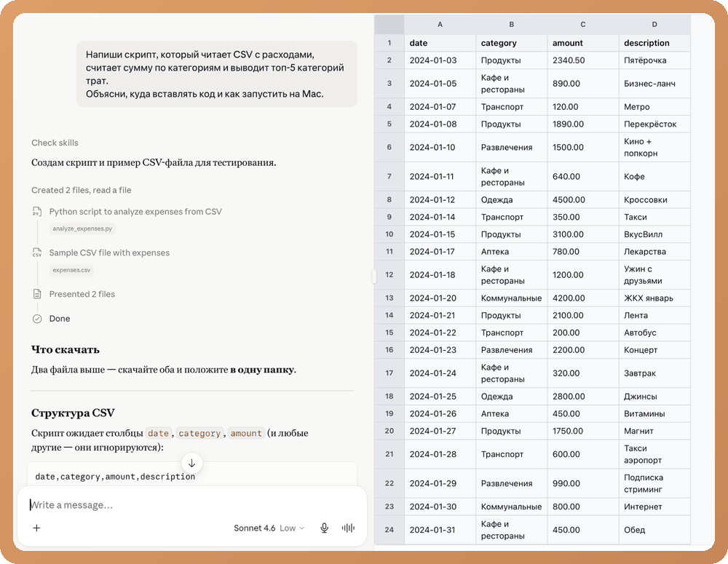Select column C header in the spreadsheet
The height and width of the screenshot is (564, 728).
582,24
